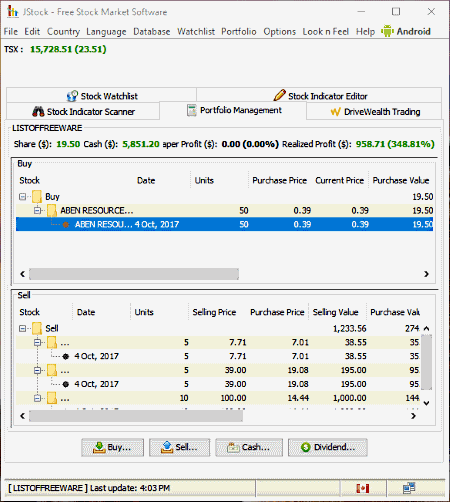450x502 pixels.
Task: Open the Database menu
Action: [152, 32]
